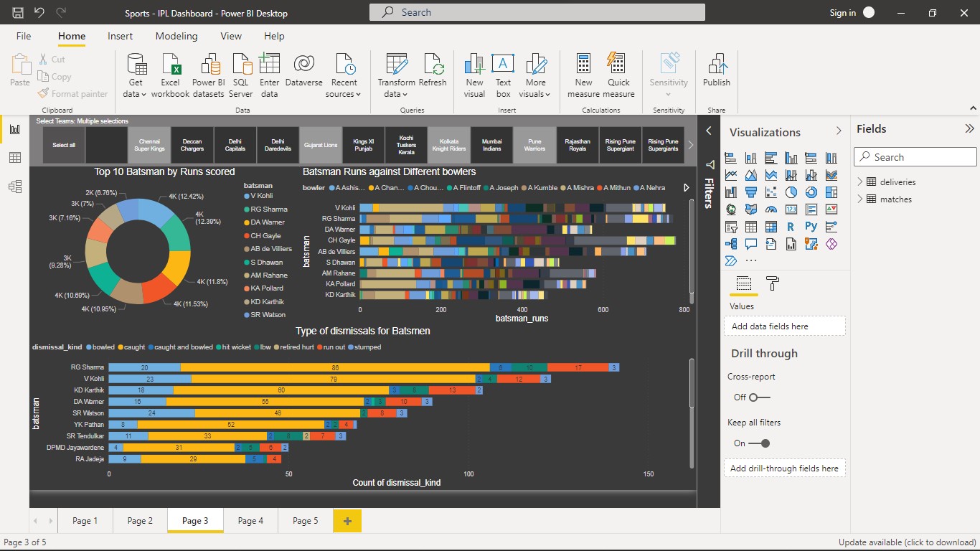Insert the Decomposition tree visual
The height and width of the screenshot is (551, 980).
click(x=731, y=244)
